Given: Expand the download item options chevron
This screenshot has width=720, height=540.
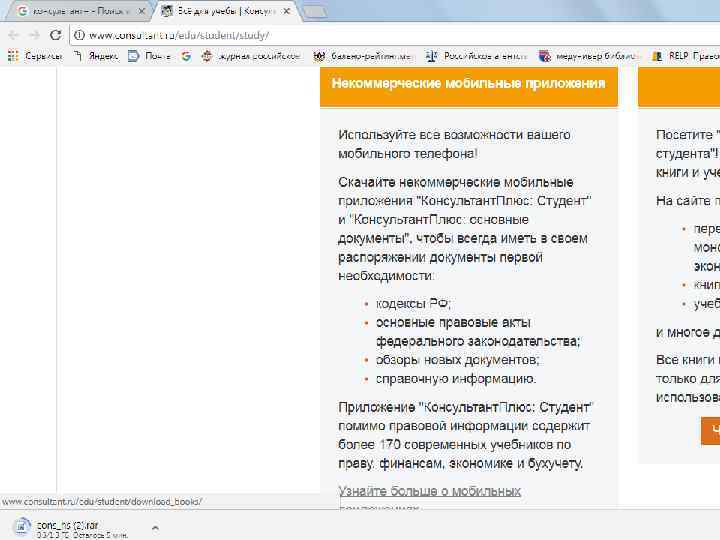Looking at the screenshot, I should pyautogui.click(x=155, y=528).
